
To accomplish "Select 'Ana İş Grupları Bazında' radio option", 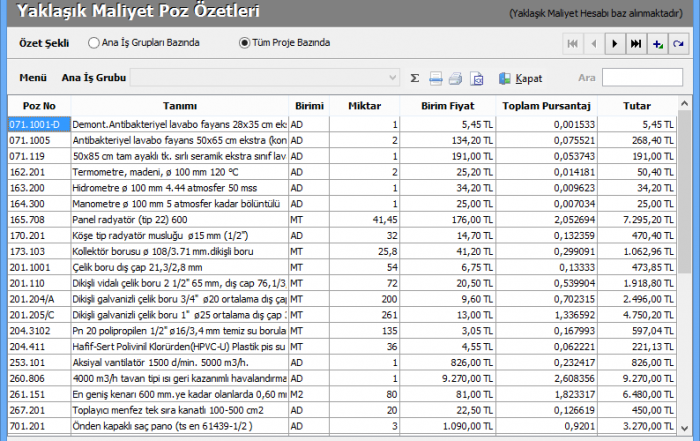I will click(94, 43).
